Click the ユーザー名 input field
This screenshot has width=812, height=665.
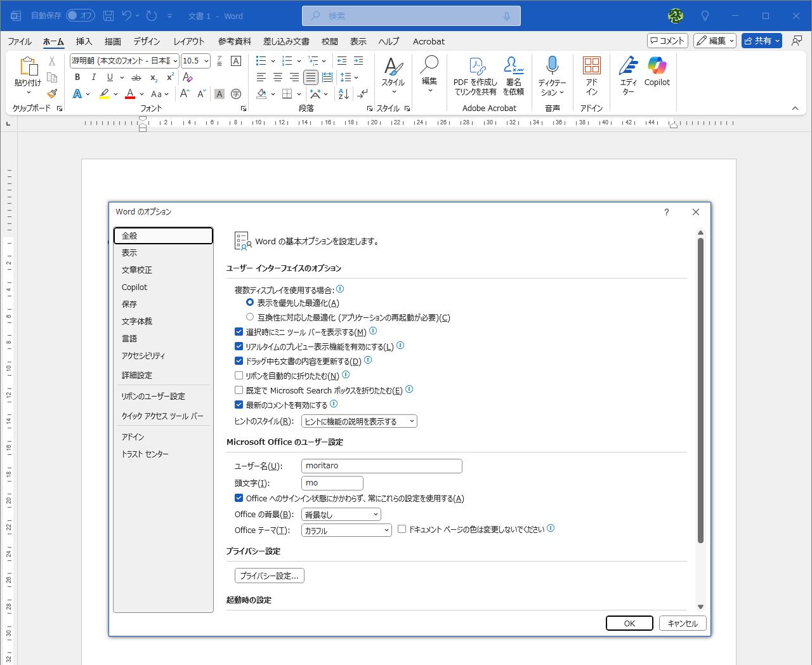381,466
